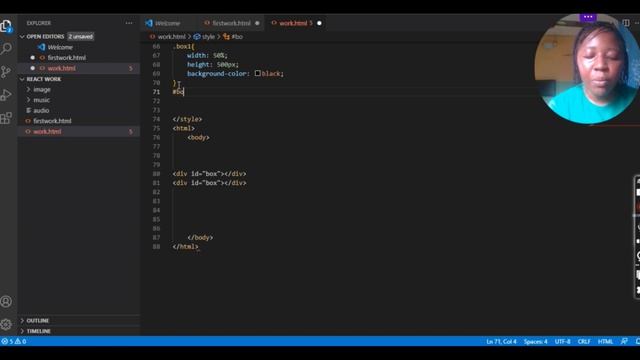Click the purple ellipsis on webcam overlay
640x360 pixels.
(588, 17)
